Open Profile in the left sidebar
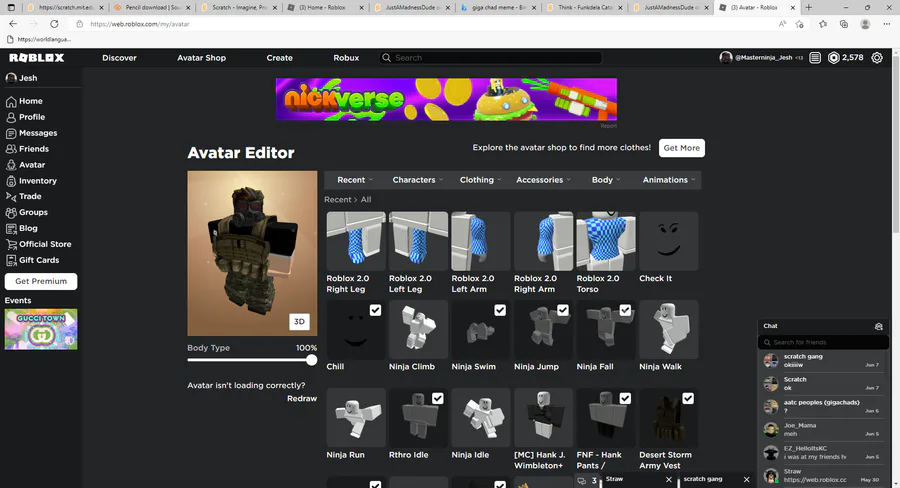This screenshot has height=488, width=900. point(25,117)
